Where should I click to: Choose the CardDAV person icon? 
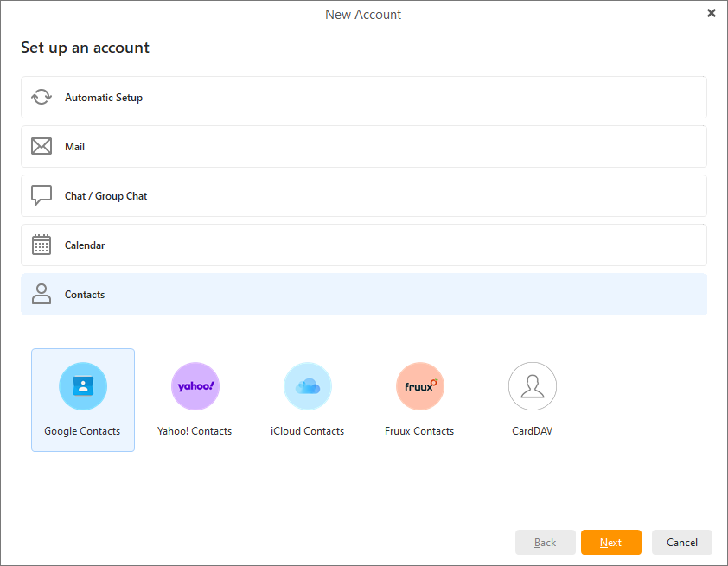pyautogui.click(x=533, y=386)
